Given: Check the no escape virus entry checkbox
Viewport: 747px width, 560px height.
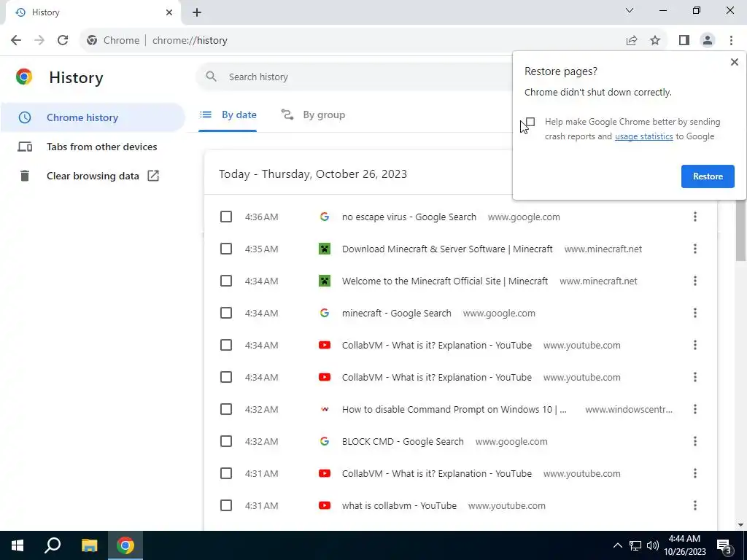Looking at the screenshot, I should click(226, 217).
